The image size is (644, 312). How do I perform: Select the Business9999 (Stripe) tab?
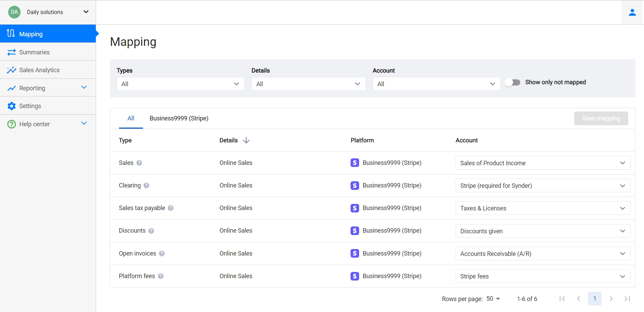[x=179, y=118]
